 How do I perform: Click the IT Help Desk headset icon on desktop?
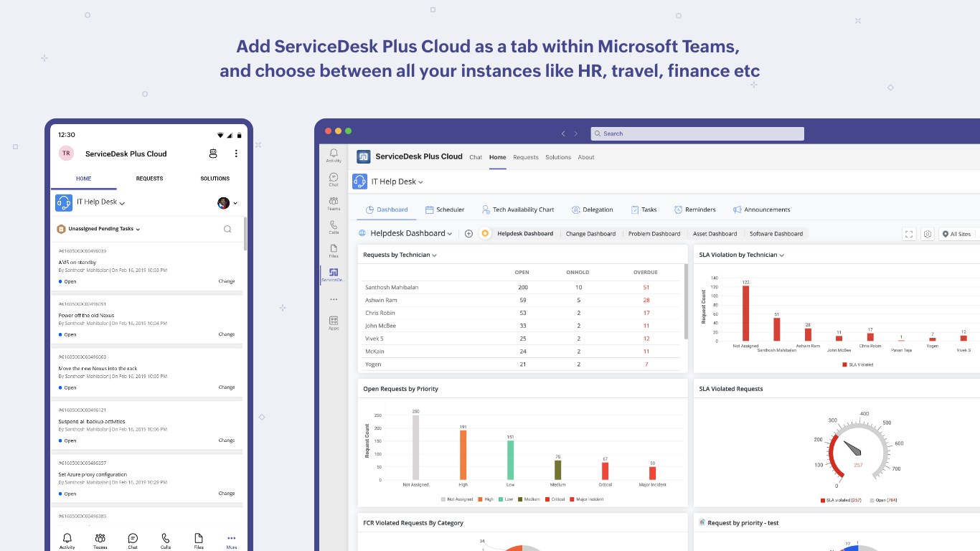[359, 182]
